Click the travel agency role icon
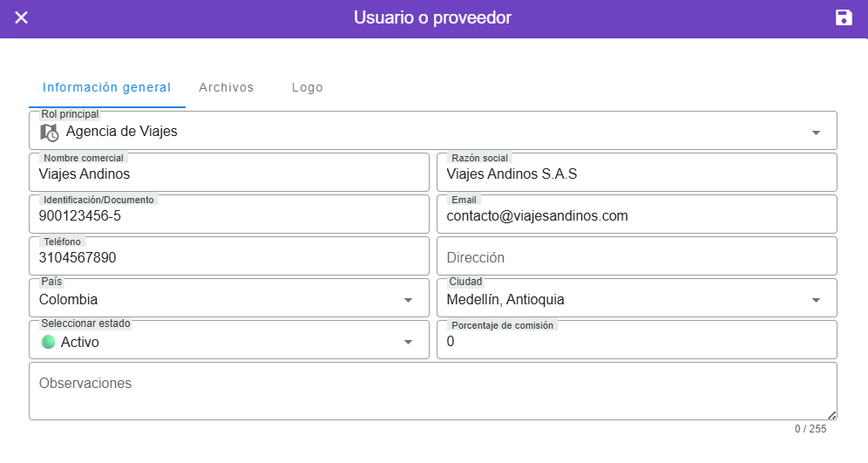Viewport: 868px width, 463px height. click(x=50, y=132)
